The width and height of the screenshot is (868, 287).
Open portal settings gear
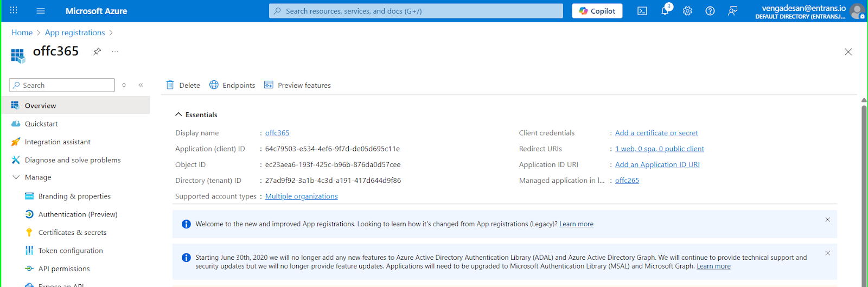pyautogui.click(x=687, y=11)
